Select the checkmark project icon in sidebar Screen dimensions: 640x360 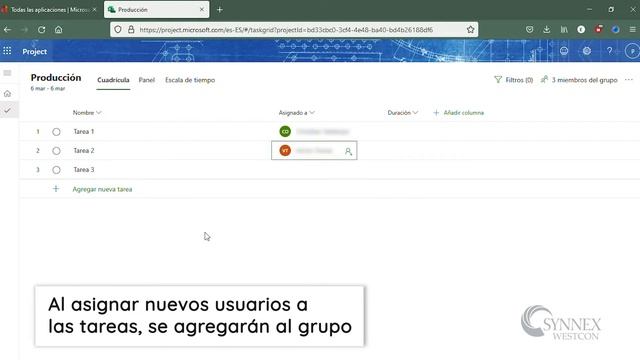[x=7, y=110]
